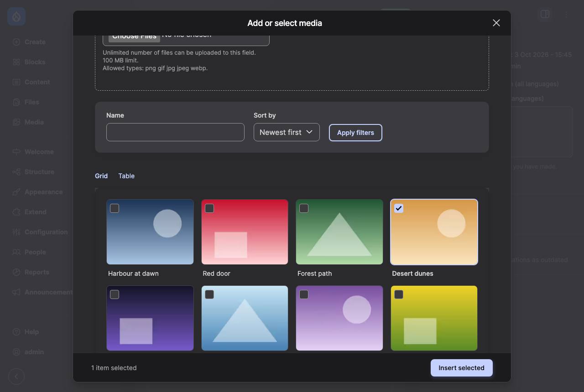Tick the lilac circle image checkbox

point(304,294)
